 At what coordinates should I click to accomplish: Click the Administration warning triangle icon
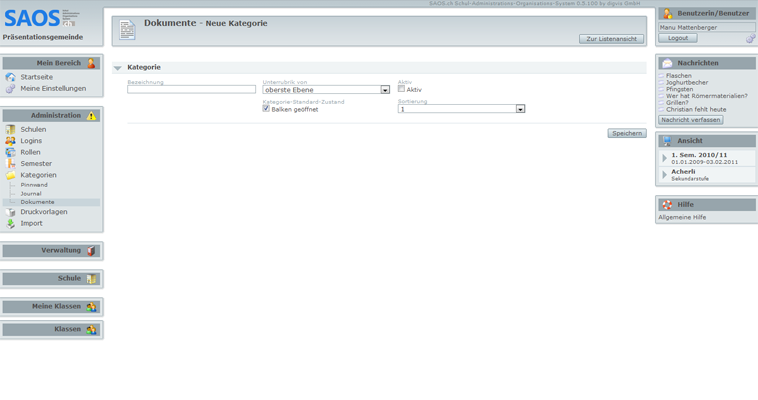(91, 116)
